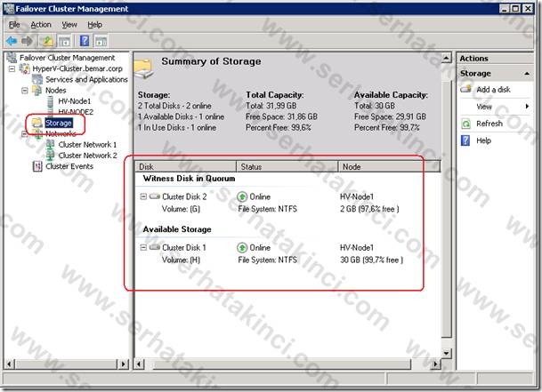Click the Nodes folder icon
The width and height of the screenshot is (542, 392).
(37, 90)
